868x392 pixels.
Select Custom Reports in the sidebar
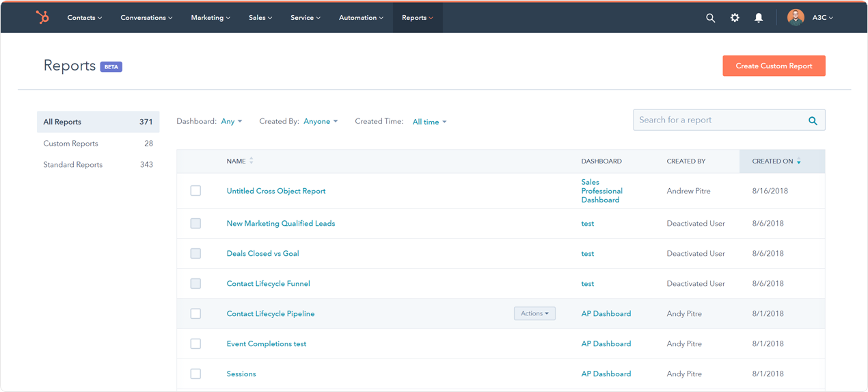(98, 144)
